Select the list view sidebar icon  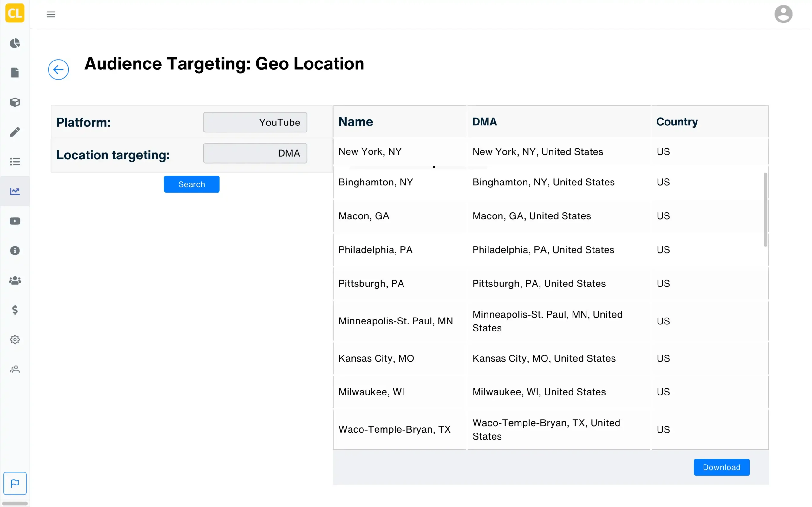coord(15,162)
